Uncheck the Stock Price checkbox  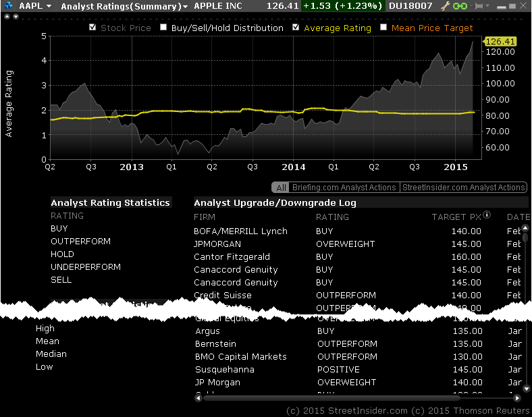pos(92,27)
